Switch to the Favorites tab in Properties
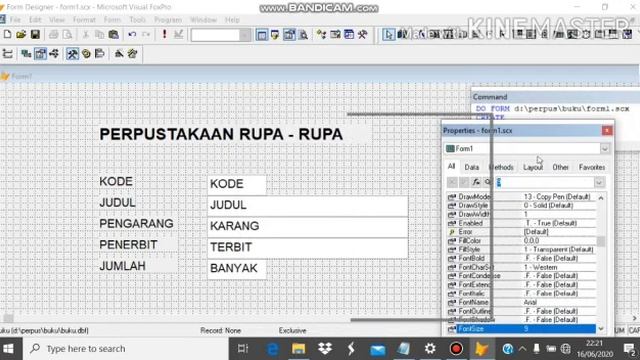This screenshot has width=640, height=360. [592, 167]
